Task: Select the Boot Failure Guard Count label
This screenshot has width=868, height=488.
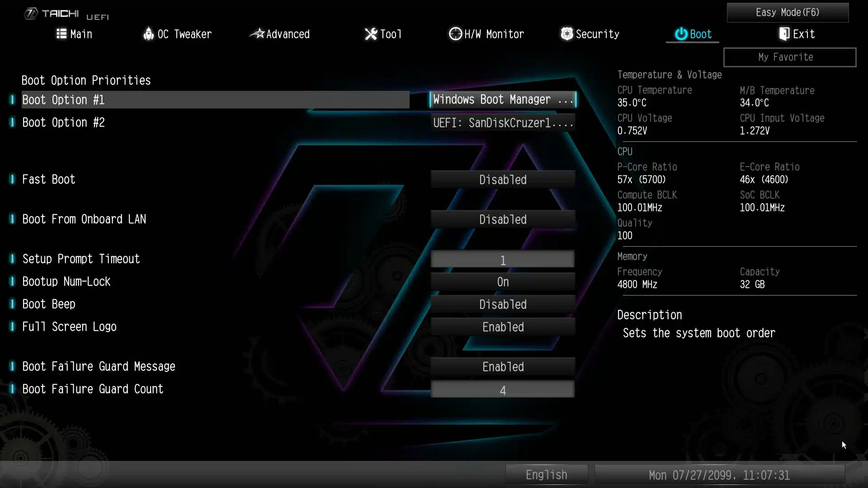Action: 93,389
